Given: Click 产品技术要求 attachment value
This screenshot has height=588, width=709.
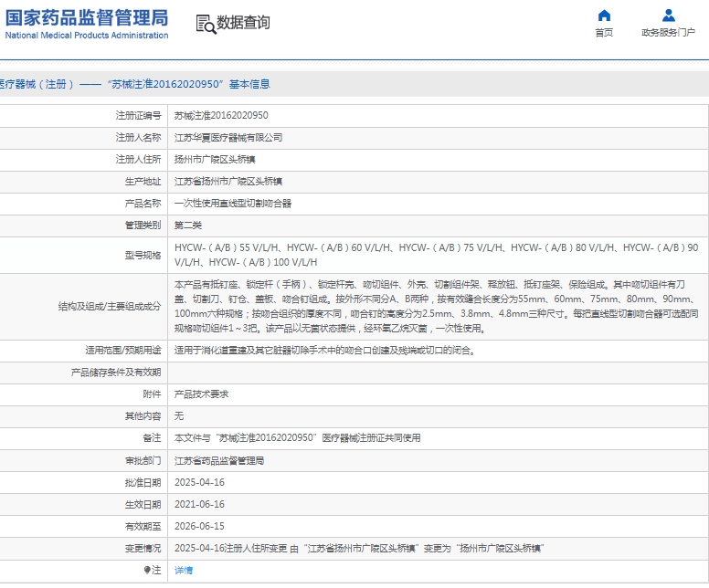Looking at the screenshot, I should [202, 394].
